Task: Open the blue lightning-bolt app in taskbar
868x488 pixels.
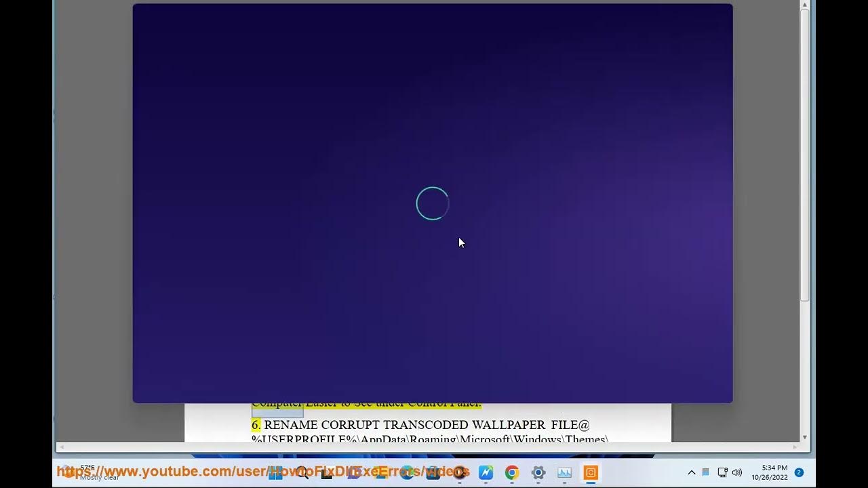Action: click(486, 472)
